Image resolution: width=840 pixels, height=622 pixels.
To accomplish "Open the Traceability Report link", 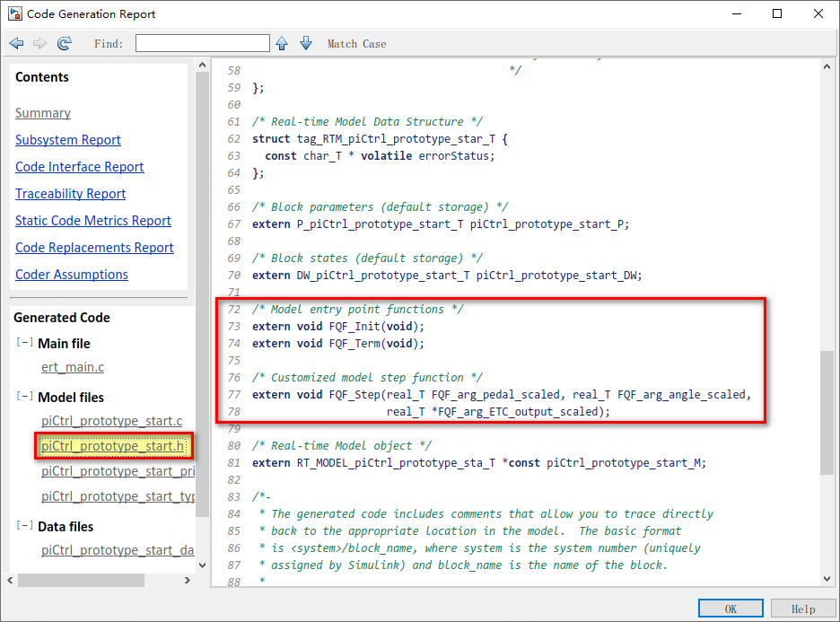I will [70, 193].
